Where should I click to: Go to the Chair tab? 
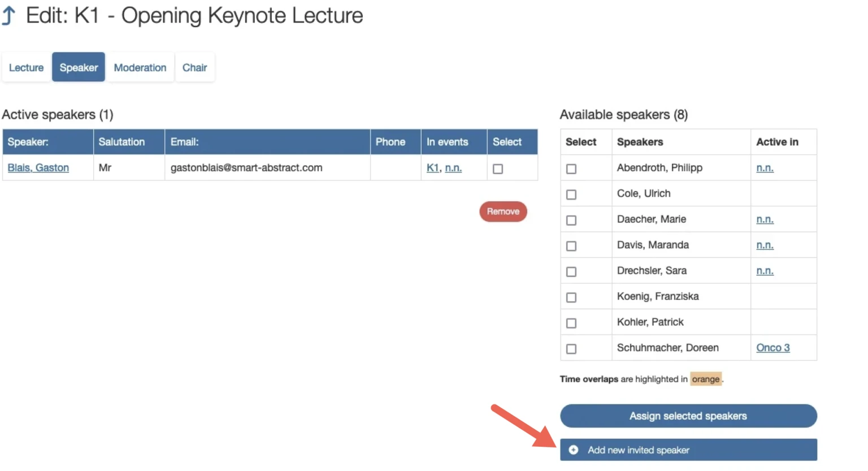pyautogui.click(x=194, y=68)
